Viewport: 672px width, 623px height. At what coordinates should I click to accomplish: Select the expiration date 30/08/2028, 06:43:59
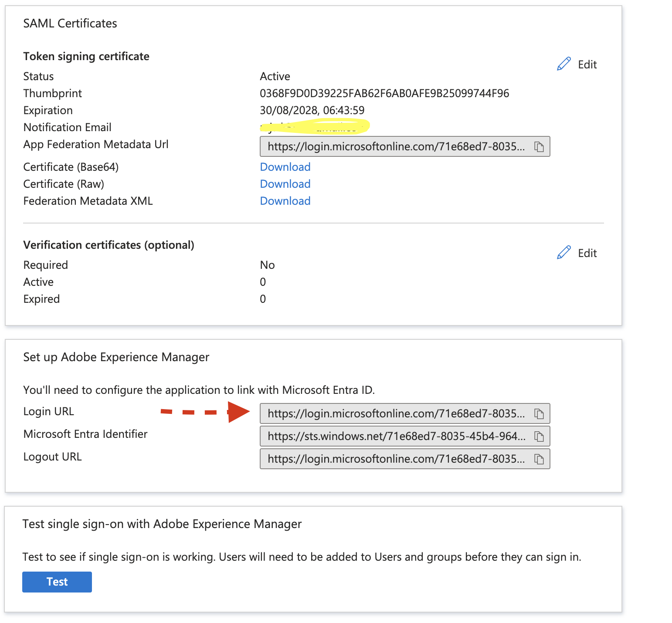pyautogui.click(x=312, y=110)
